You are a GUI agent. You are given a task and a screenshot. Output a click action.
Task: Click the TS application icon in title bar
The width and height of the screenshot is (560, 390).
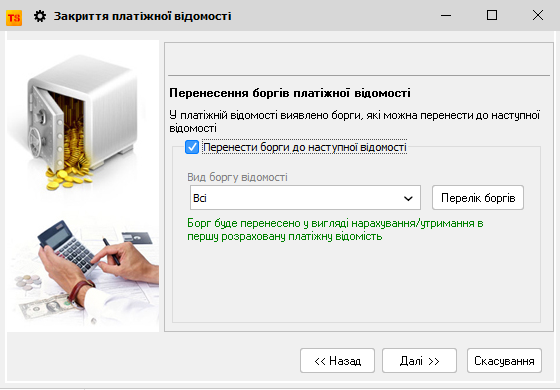pos(14,17)
